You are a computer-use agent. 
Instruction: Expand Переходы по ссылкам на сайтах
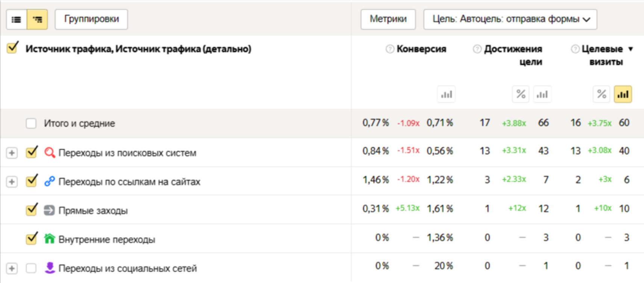tap(12, 182)
